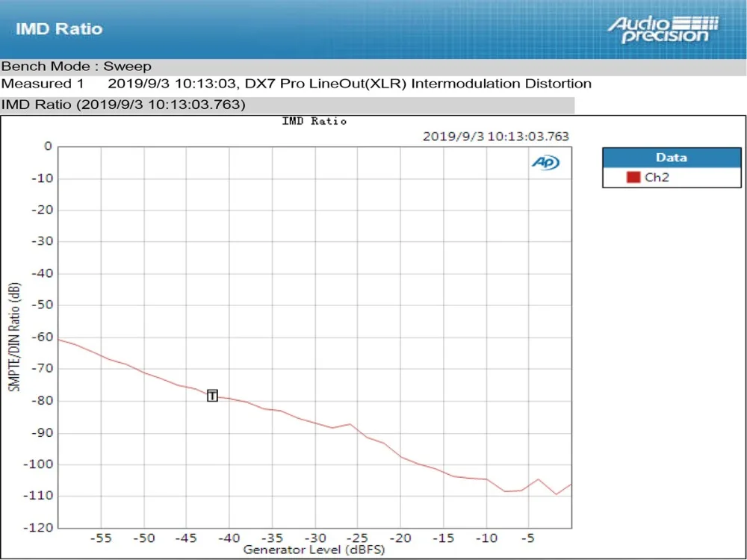This screenshot has width=747, height=560.
Task: Select the Ch2 legend entry label
Action: click(657, 177)
